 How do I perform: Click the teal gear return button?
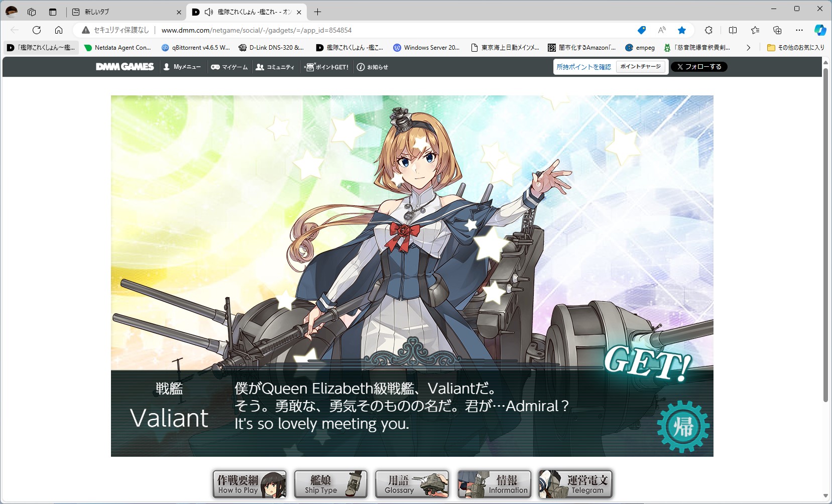pos(683,427)
